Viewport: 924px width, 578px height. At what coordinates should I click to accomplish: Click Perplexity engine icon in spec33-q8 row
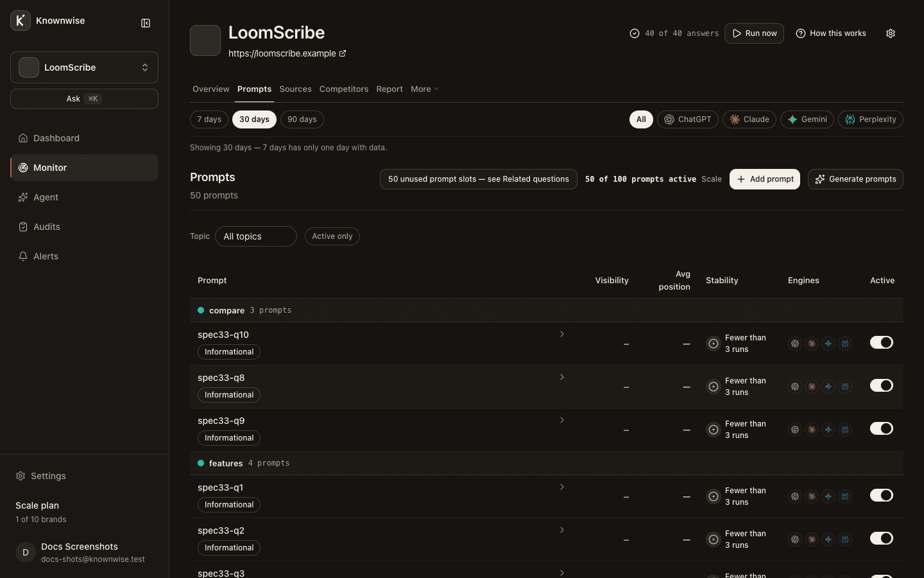pos(845,387)
